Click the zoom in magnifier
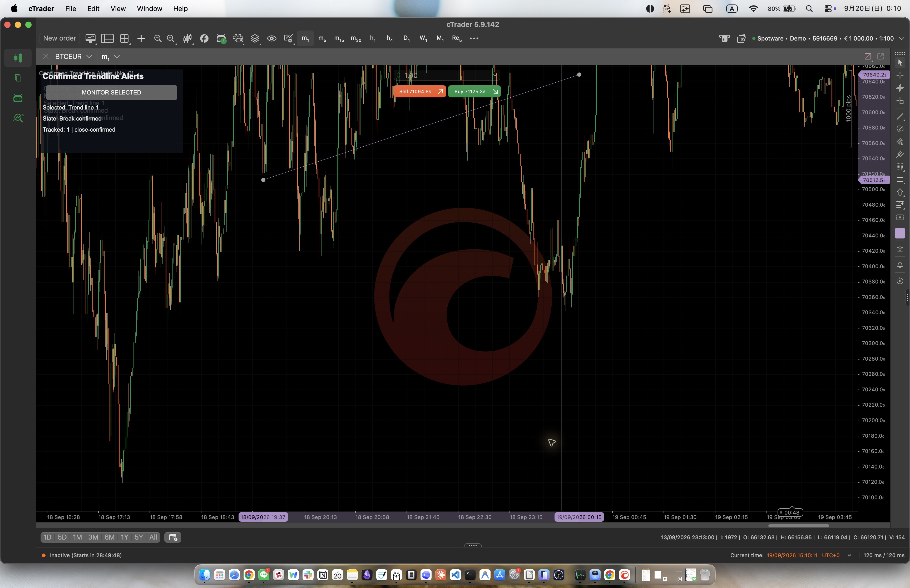910x588 pixels. click(x=171, y=39)
